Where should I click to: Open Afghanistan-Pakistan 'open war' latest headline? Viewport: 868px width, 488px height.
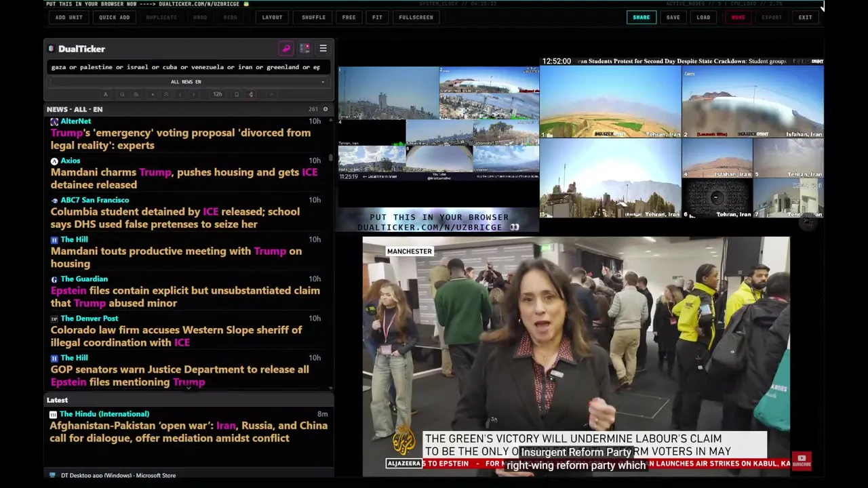pyautogui.click(x=189, y=432)
